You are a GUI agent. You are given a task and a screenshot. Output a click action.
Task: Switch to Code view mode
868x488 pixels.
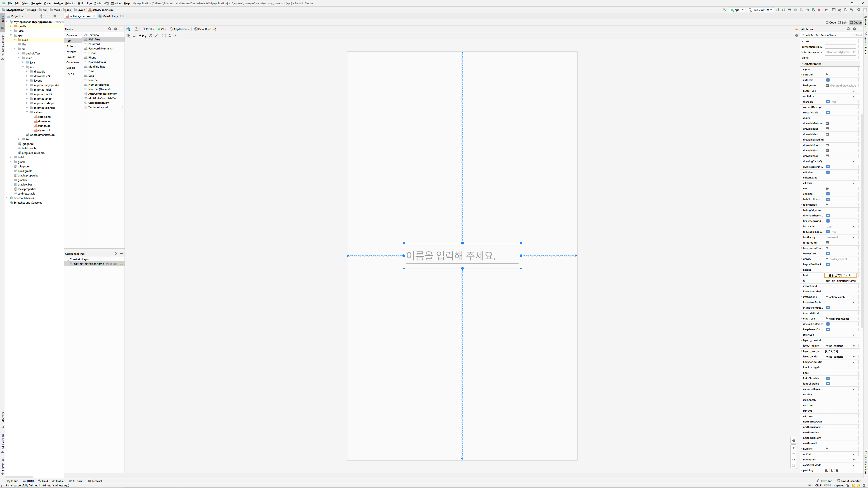point(830,23)
